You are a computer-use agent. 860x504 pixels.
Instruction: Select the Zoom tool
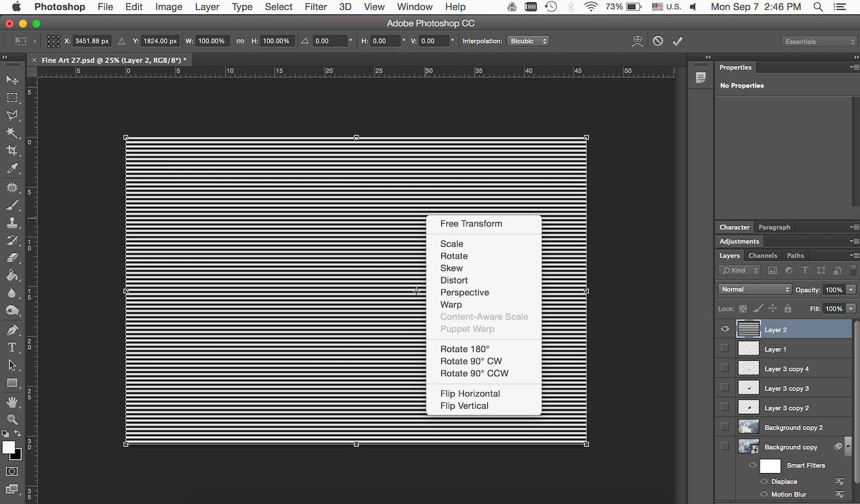12,420
